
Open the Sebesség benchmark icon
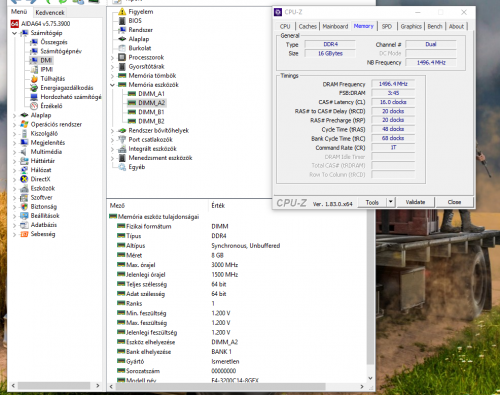[24, 234]
